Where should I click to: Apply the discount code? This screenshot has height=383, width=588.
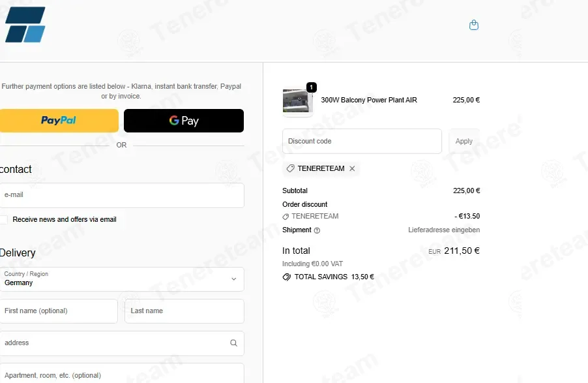(464, 141)
